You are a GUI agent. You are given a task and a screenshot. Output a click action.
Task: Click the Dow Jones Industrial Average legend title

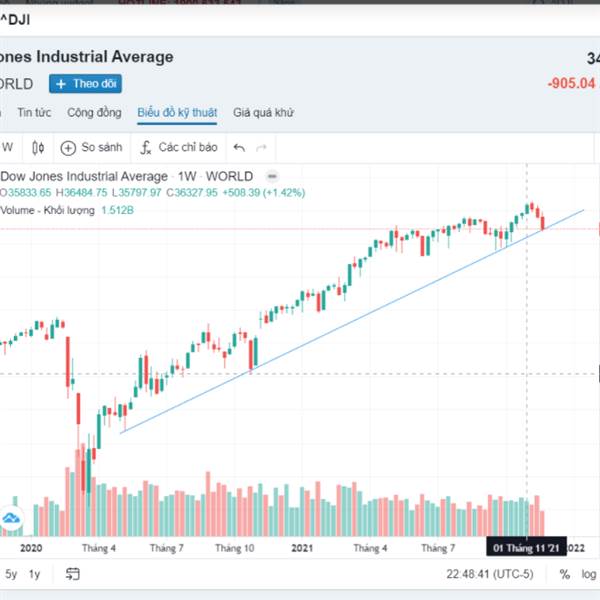coord(84,176)
